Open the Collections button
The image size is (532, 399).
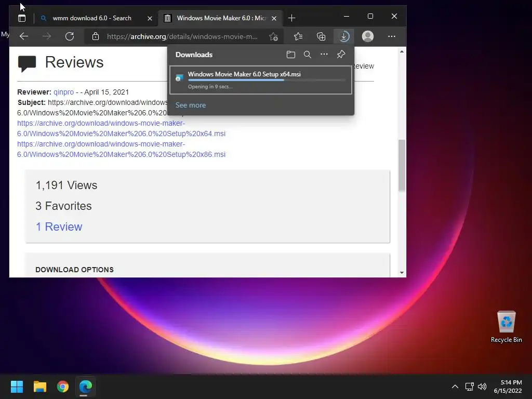point(321,36)
